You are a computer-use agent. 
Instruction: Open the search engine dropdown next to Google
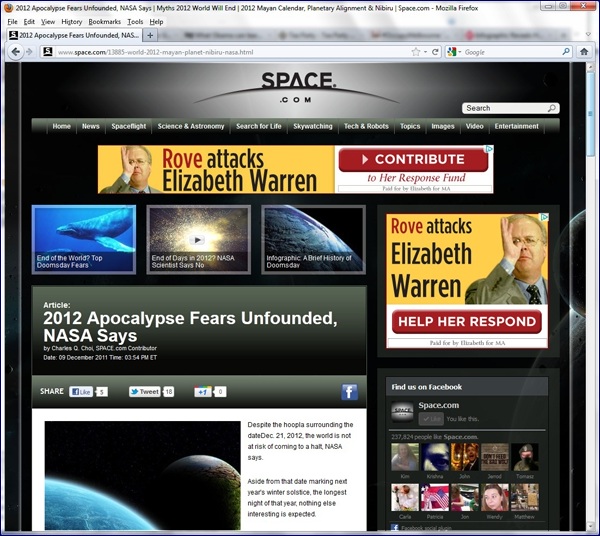click(460, 52)
